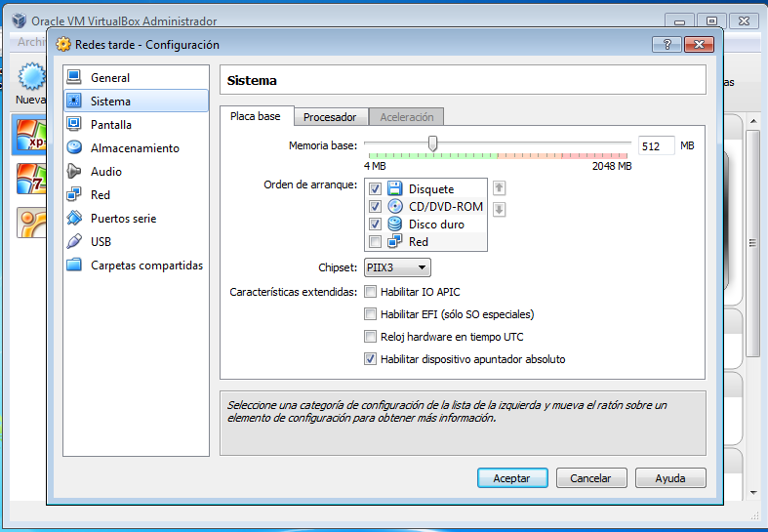Screen dimensions: 768x532
Task: Open the Pantalla settings category
Action: [x=136, y=124]
